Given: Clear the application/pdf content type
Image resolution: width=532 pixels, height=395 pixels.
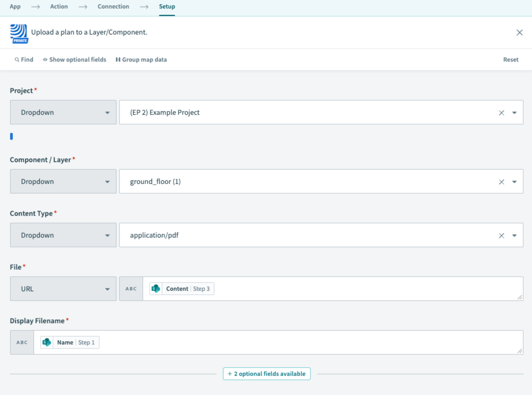Looking at the screenshot, I should 501,236.
